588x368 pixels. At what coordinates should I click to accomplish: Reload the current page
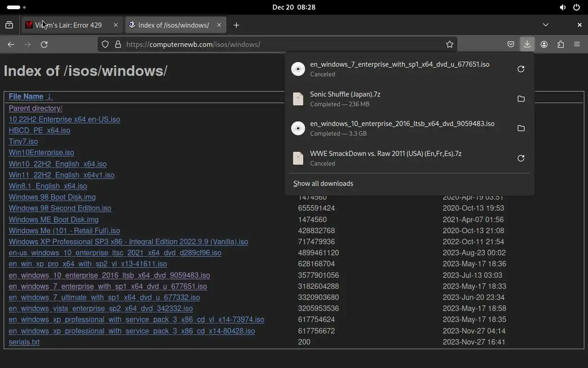[x=44, y=45]
